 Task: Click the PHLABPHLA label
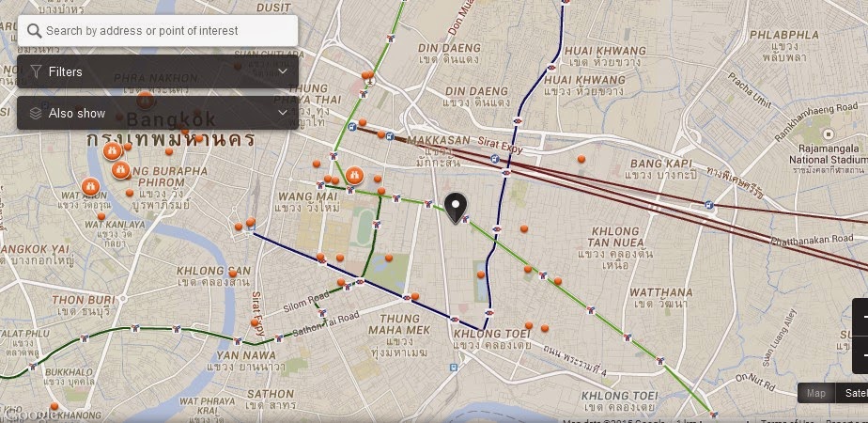click(x=784, y=35)
